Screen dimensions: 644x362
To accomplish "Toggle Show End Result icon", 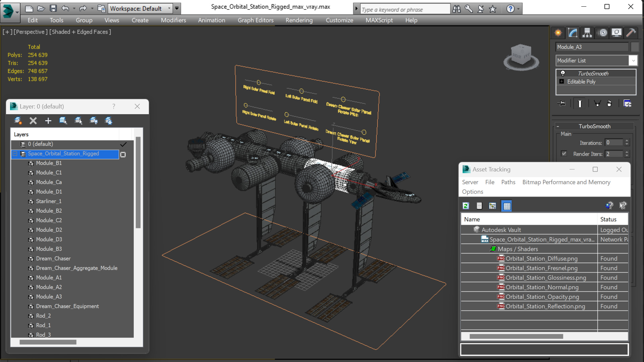I will pyautogui.click(x=580, y=103).
